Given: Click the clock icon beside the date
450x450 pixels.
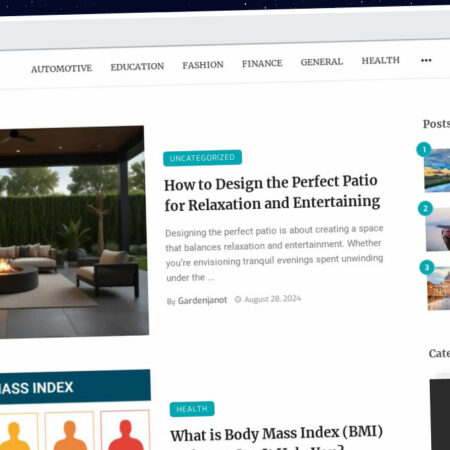Looking at the screenshot, I should [238, 299].
